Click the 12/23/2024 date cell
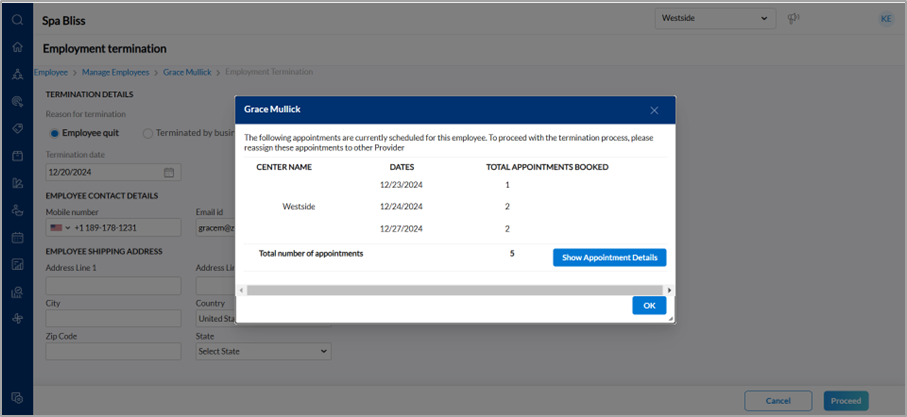Screen dimensions: 907x417 coord(401,185)
